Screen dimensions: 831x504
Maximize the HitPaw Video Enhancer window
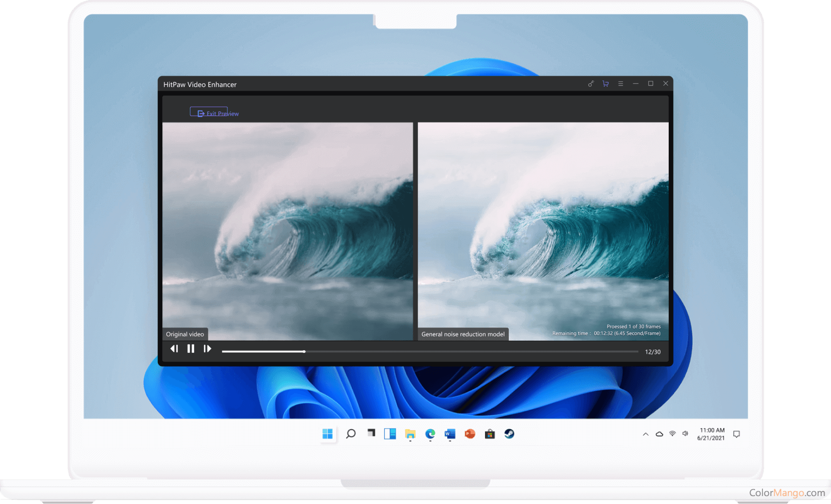tap(650, 83)
